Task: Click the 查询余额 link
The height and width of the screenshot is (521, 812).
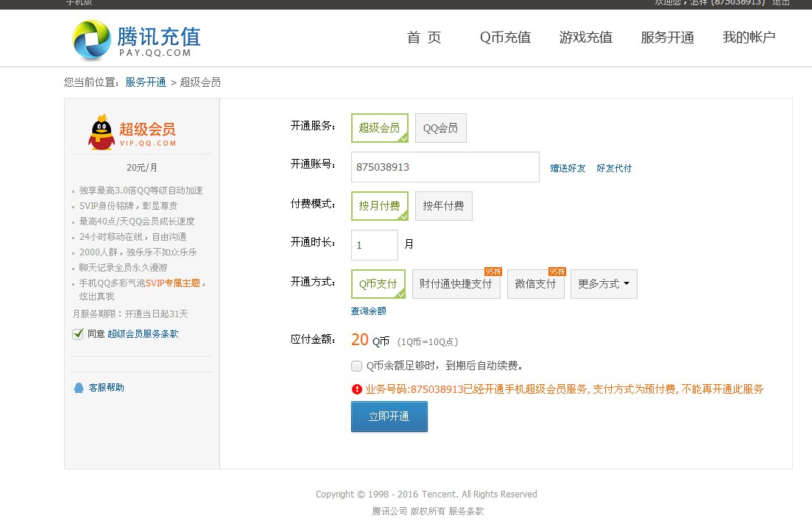Action: click(367, 311)
